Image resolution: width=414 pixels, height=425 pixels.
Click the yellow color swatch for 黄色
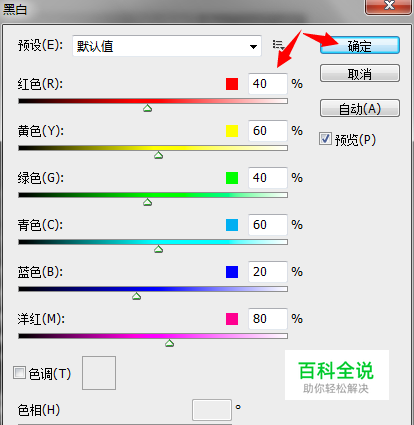232,131
